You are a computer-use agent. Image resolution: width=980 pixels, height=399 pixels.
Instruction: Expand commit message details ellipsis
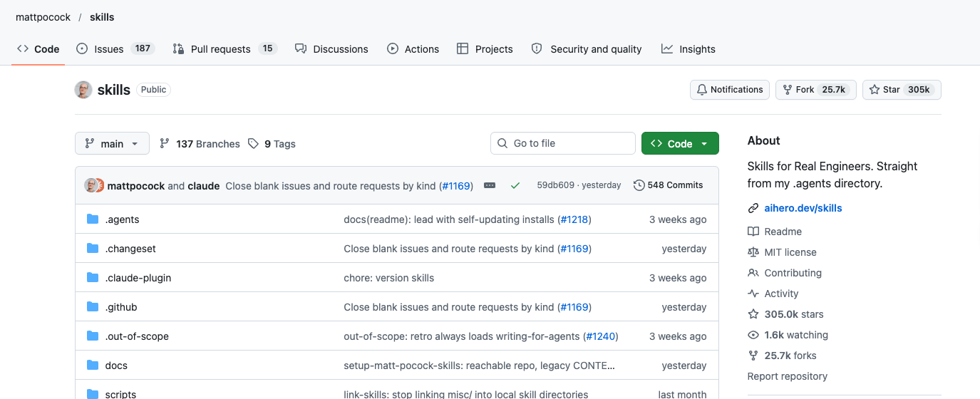click(490, 185)
